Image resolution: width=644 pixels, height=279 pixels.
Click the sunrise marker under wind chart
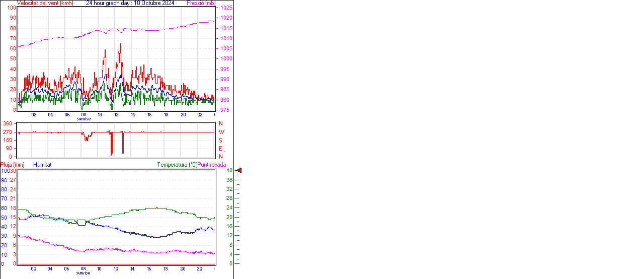pos(84,119)
